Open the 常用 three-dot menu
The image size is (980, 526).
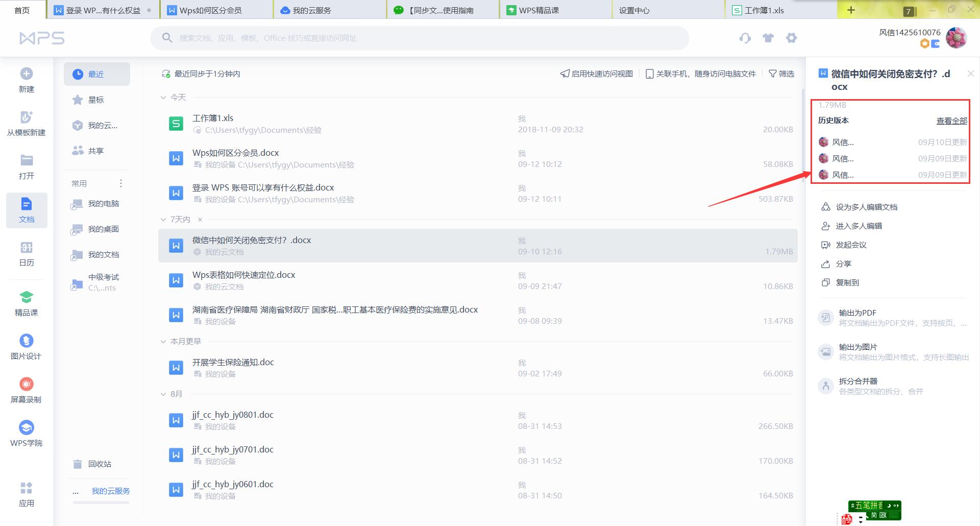click(121, 183)
